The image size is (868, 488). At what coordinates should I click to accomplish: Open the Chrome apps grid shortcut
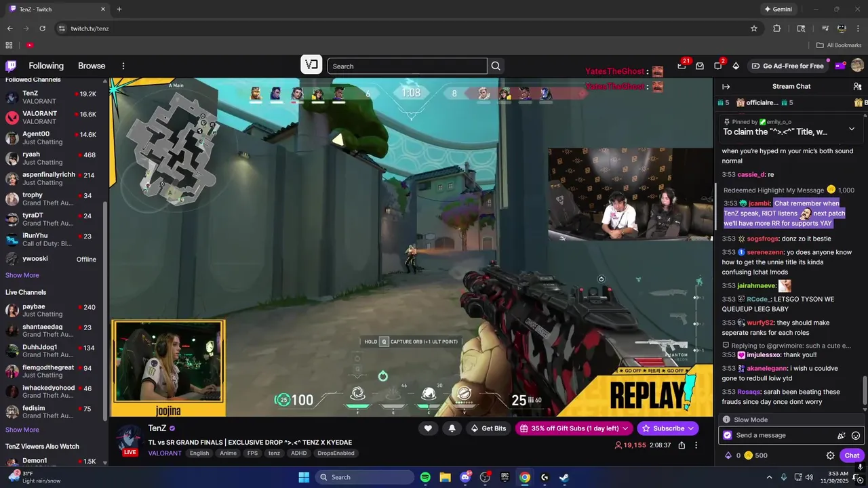coord(9,45)
